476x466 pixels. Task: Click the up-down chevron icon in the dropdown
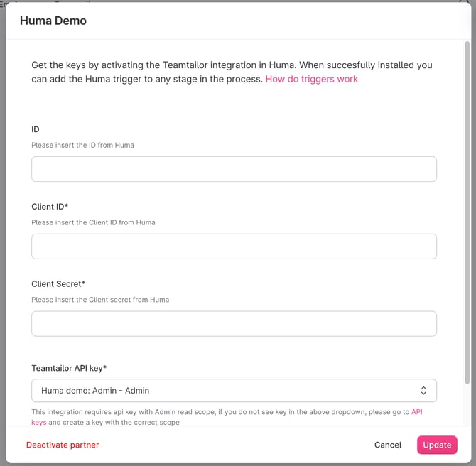[x=423, y=390]
